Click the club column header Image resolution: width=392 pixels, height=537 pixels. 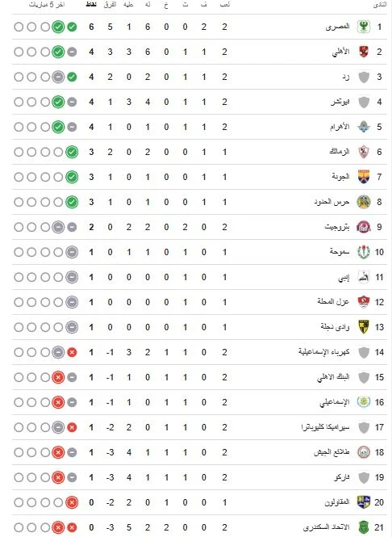point(380,5)
